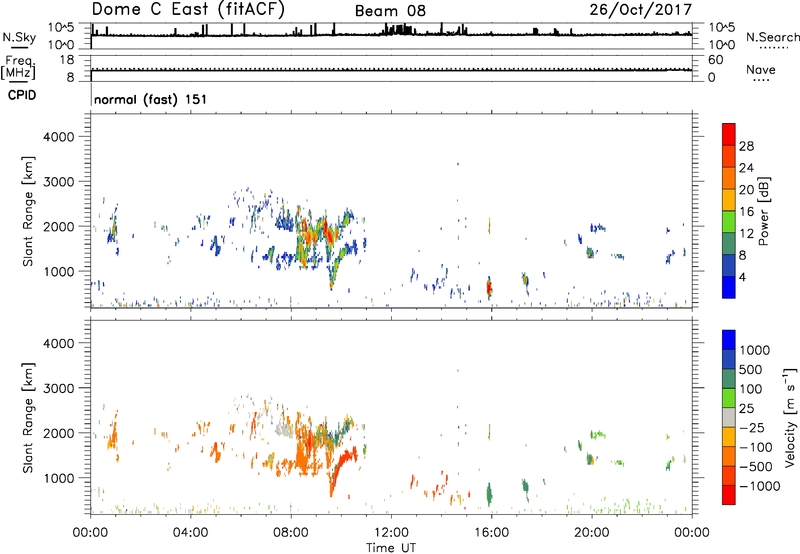Click the "Power [dB]" color bar title
The width and height of the screenshot is (800, 554).
pos(764,211)
